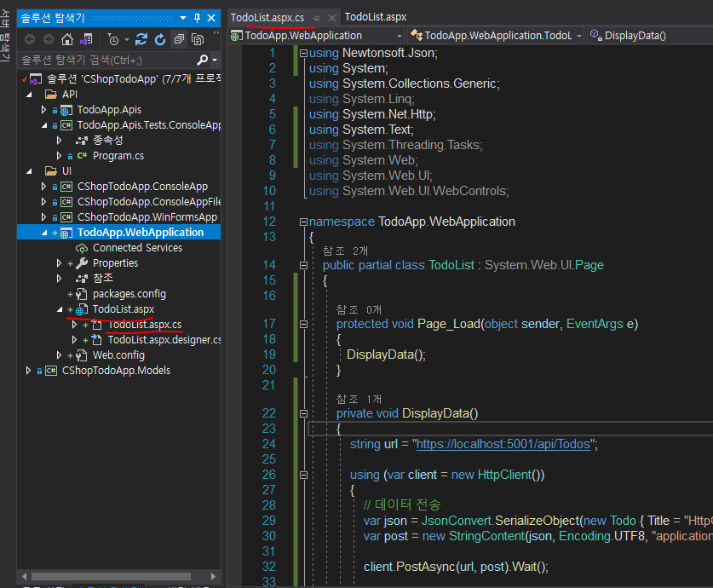Collapse the TodoList.aspx tree node

point(59,309)
